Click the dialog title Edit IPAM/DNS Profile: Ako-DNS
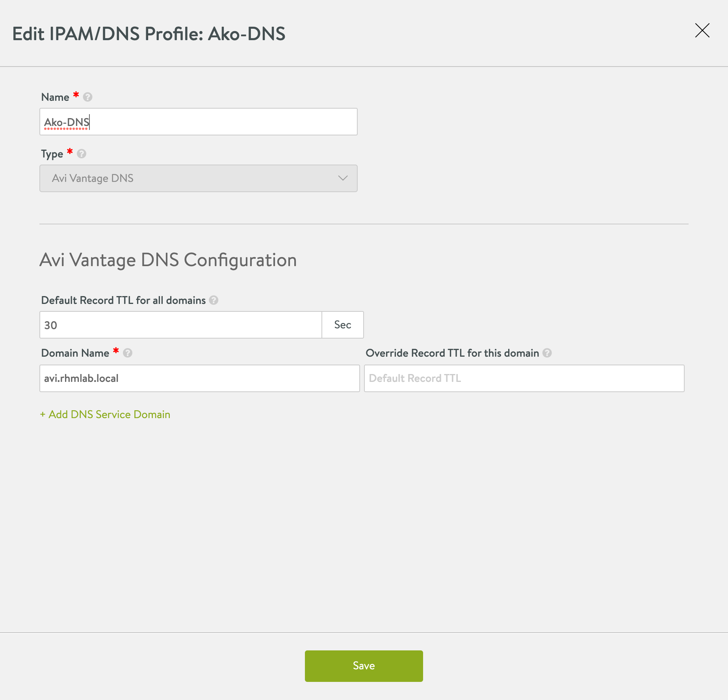Image resolution: width=728 pixels, height=700 pixels. tap(149, 34)
